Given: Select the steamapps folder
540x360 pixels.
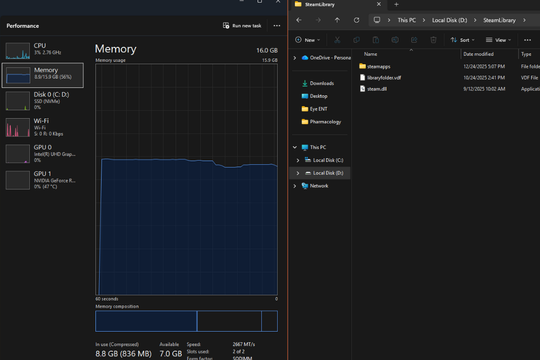Looking at the screenshot, I should click(x=378, y=66).
